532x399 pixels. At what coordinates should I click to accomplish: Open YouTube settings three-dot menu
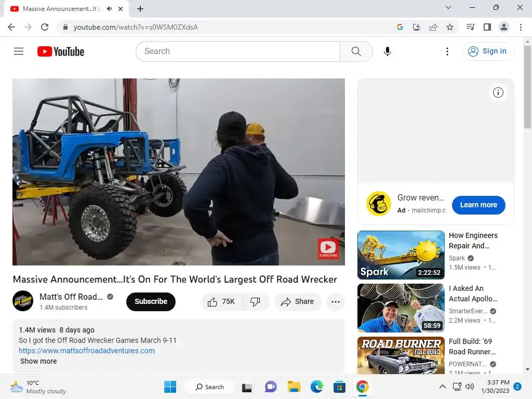(447, 51)
